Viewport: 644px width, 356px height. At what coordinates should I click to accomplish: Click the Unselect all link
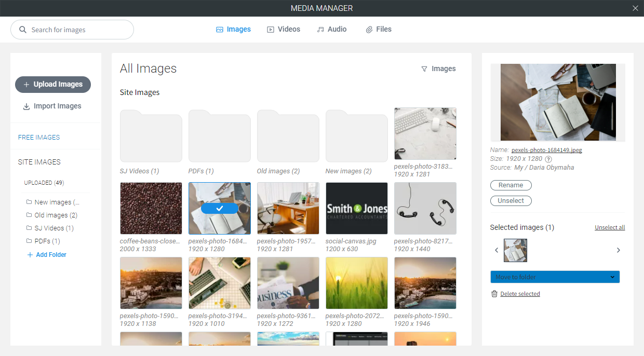610,228
